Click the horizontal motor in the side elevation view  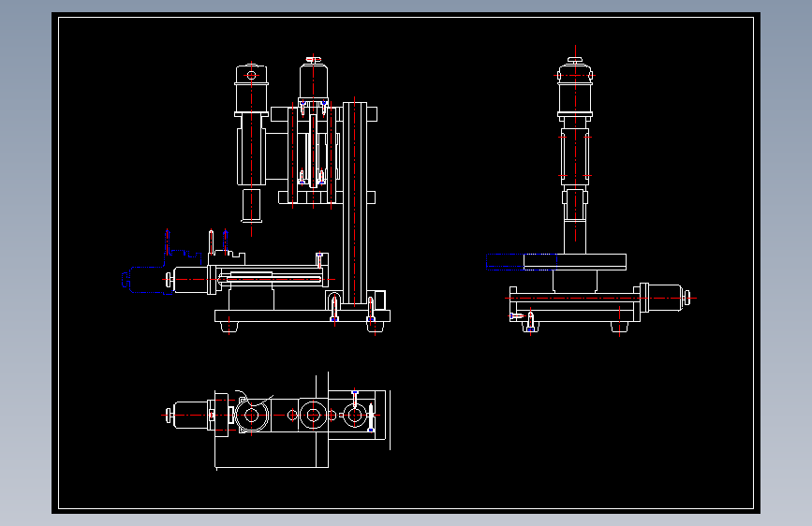coord(666,298)
